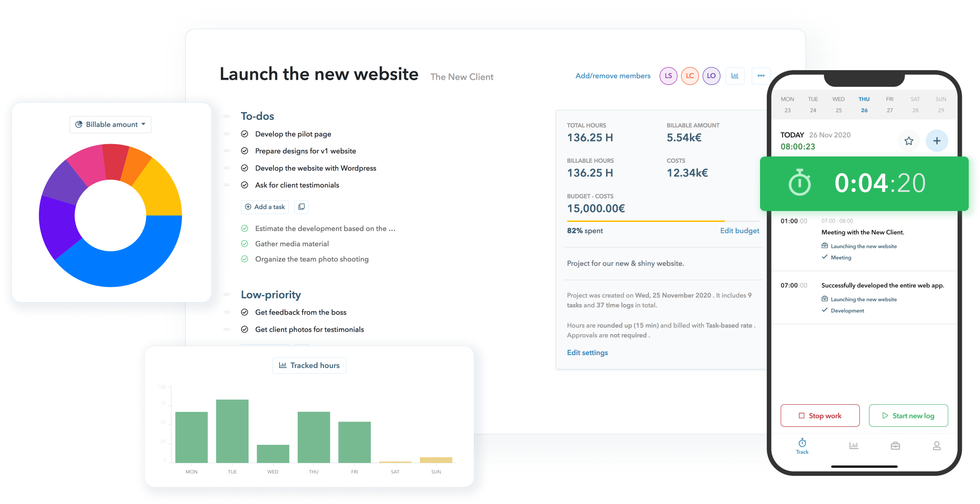Click the star favorite icon on phone
Screen dimensions: 980x504
(908, 141)
